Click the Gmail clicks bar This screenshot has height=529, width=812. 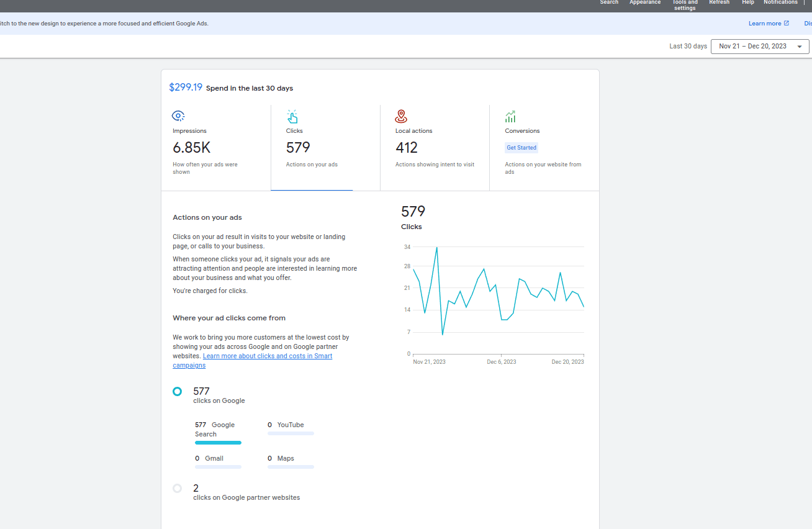pos(218,467)
